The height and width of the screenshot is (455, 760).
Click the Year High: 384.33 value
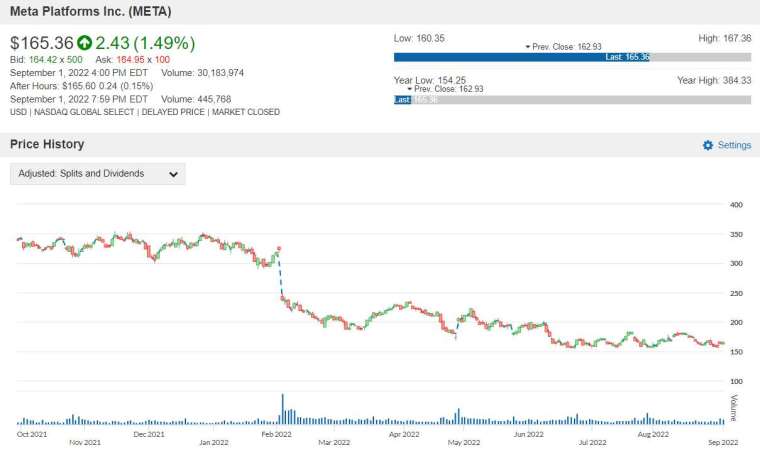pos(714,80)
